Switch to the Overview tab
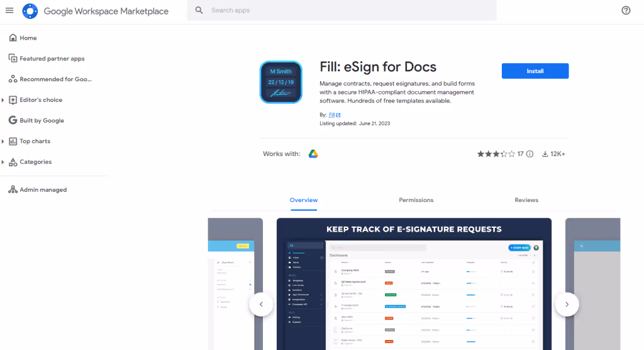This screenshot has height=350, width=644. (x=304, y=200)
